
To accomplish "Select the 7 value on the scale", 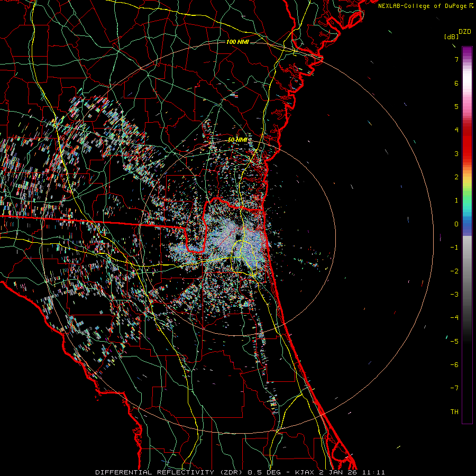I will pos(456,59).
